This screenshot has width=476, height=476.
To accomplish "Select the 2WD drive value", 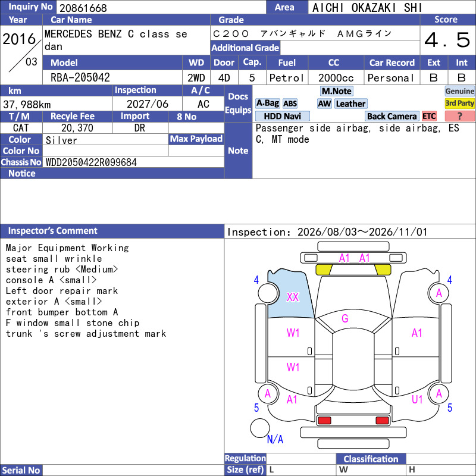I will tap(196, 78).
